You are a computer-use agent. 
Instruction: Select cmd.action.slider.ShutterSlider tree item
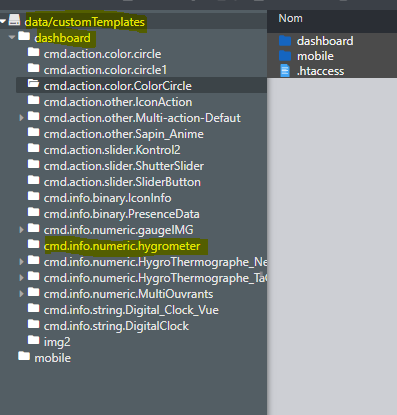pyautogui.click(x=124, y=166)
